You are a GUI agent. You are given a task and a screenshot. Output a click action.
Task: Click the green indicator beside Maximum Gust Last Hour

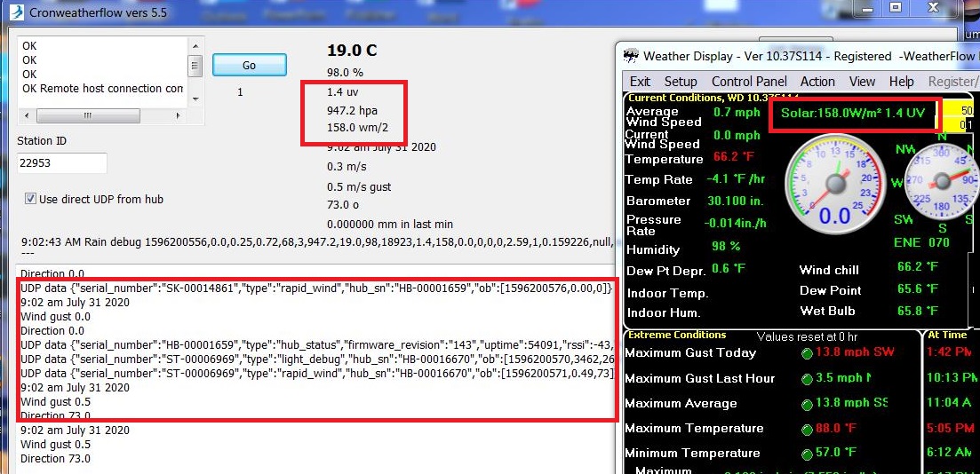click(x=807, y=379)
